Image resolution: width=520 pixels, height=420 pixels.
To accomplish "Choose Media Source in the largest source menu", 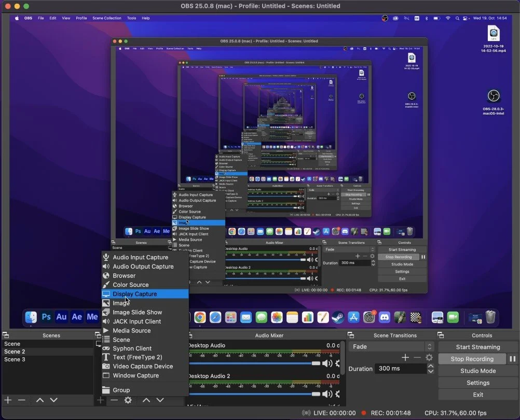I will tap(145, 331).
